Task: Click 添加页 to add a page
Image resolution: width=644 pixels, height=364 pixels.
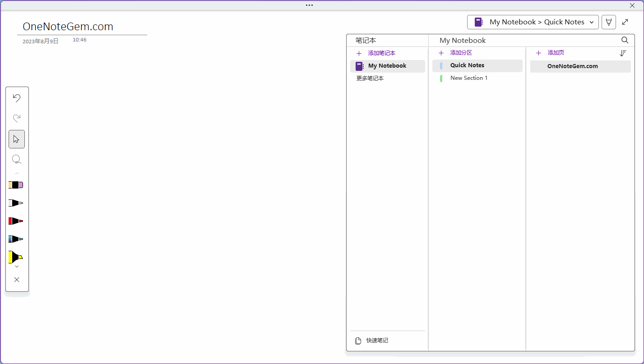Action: (556, 53)
